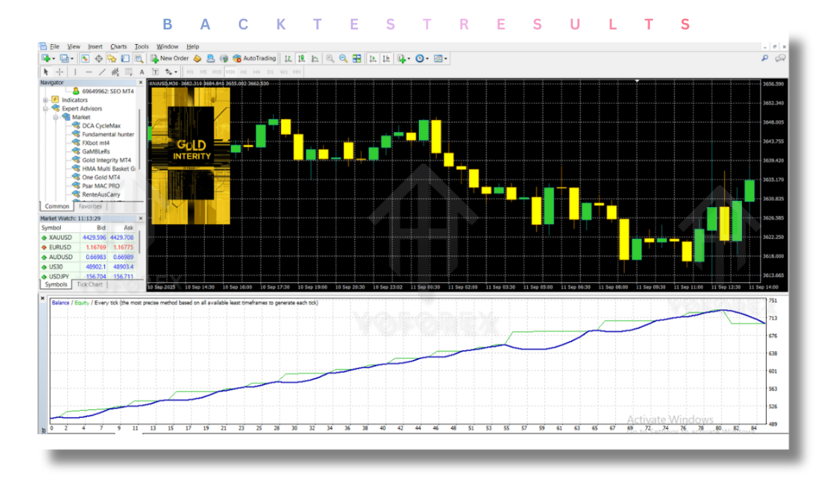
Task: Select the XAUUSD symbol in Market Watch
Action: coord(61,238)
